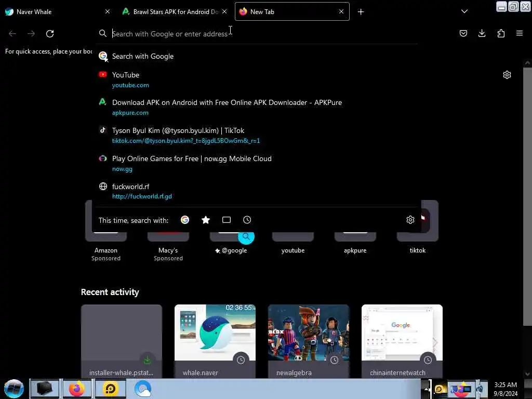Click the page vertical scrollbar
The image size is (532, 399).
coord(527,197)
